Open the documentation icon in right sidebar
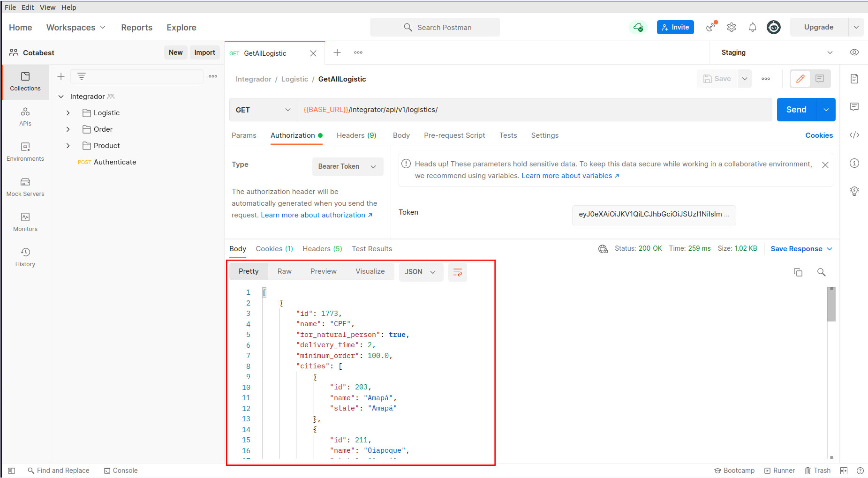Viewport: 868px width, 478px height. pos(854,79)
